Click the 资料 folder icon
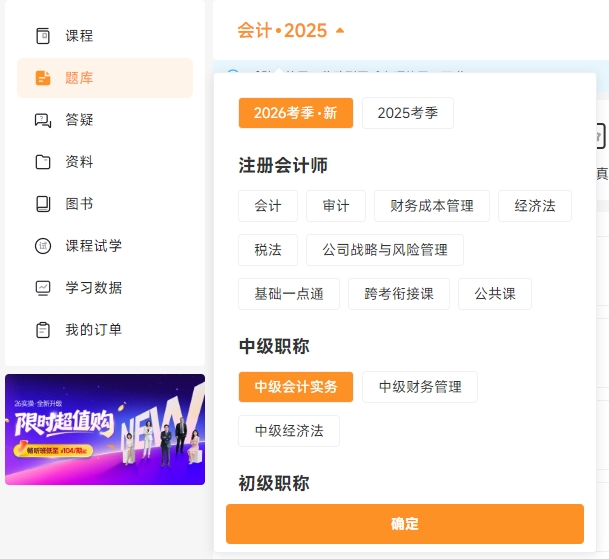This screenshot has width=609, height=559. [x=43, y=162]
